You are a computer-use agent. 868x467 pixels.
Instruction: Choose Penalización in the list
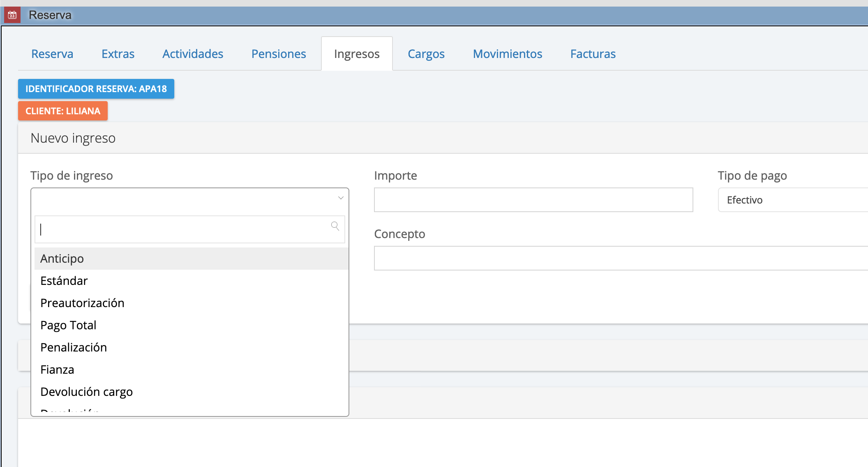[x=74, y=347]
